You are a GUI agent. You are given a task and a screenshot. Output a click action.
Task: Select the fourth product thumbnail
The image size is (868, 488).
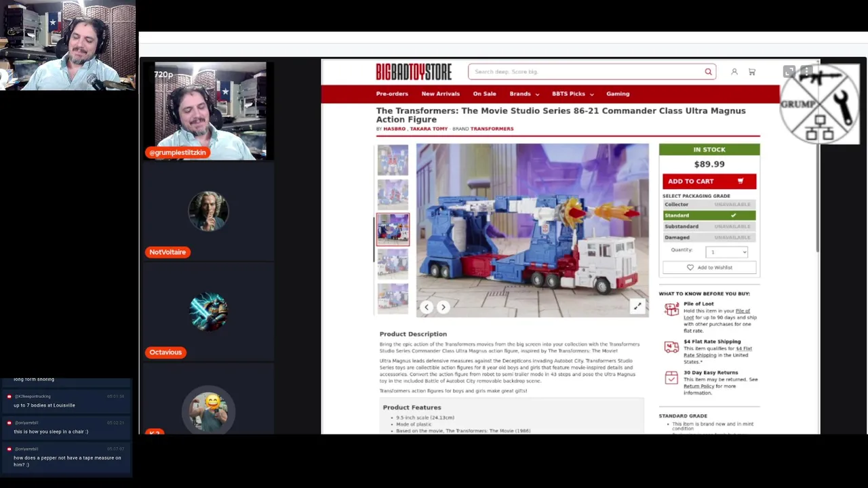(x=393, y=264)
